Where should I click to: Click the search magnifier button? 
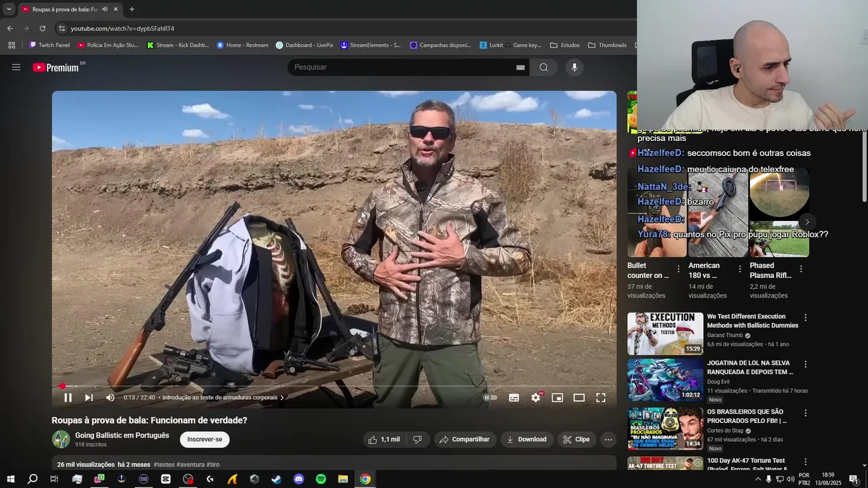[544, 67]
